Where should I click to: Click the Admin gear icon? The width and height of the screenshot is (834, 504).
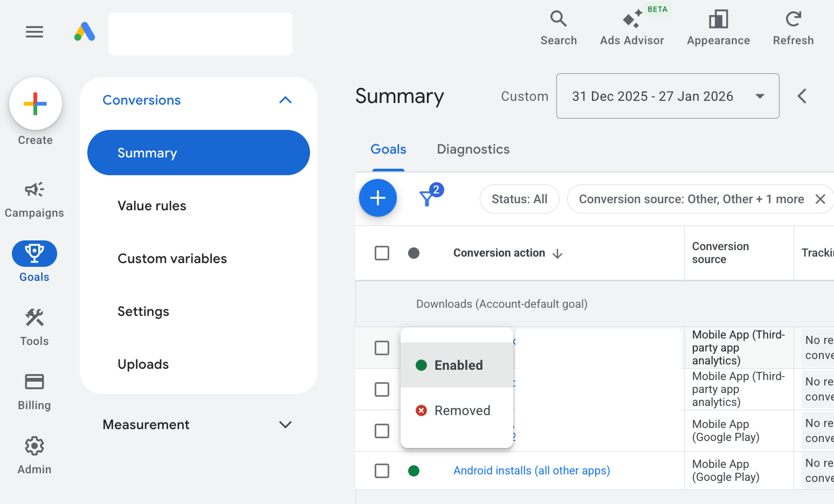[34, 446]
